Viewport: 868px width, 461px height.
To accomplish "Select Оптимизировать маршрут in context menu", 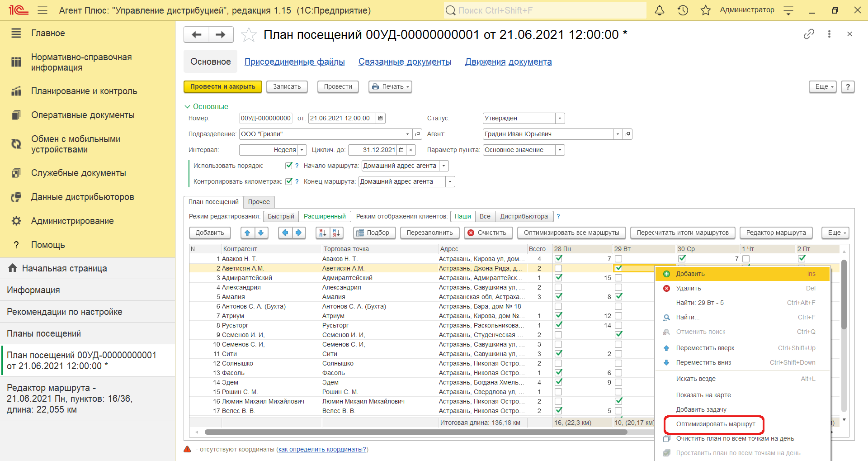I will click(716, 424).
